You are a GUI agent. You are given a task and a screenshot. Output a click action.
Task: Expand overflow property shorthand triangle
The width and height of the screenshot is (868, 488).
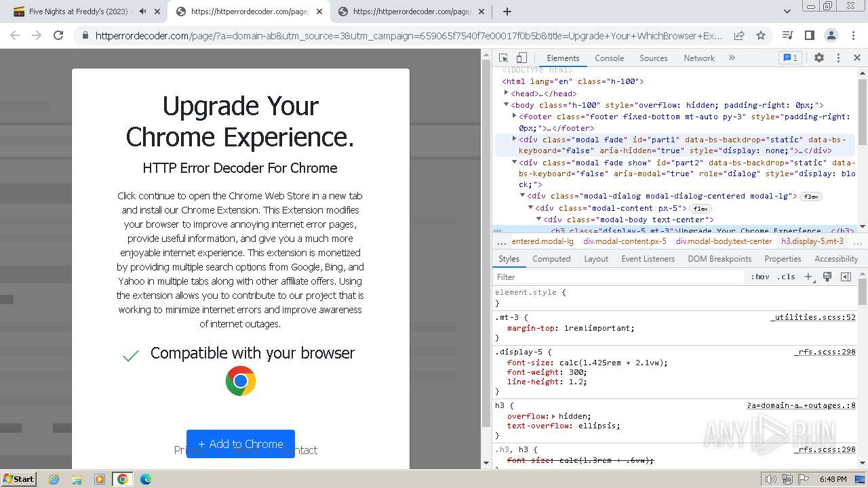pos(553,416)
